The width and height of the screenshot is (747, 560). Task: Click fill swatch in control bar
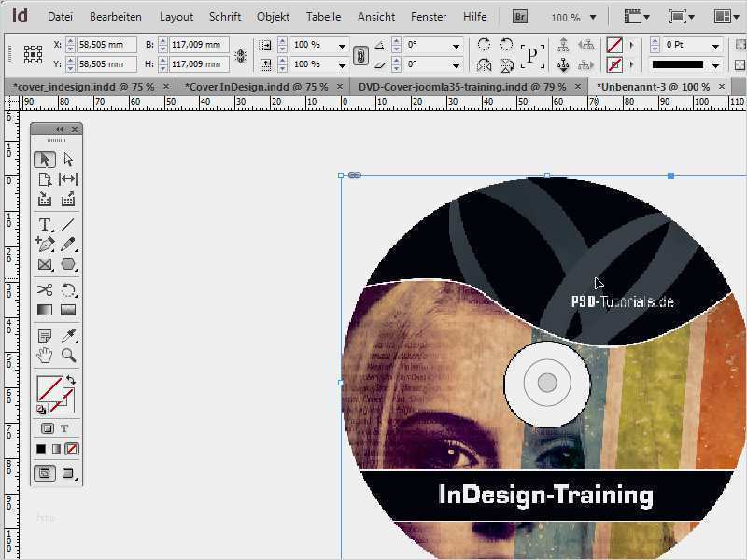pyautogui.click(x=614, y=45)
